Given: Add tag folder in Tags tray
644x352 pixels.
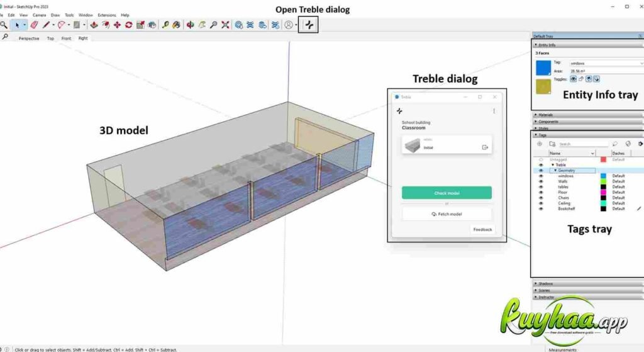Looking at the screenshot, I should tap(552, 144).
